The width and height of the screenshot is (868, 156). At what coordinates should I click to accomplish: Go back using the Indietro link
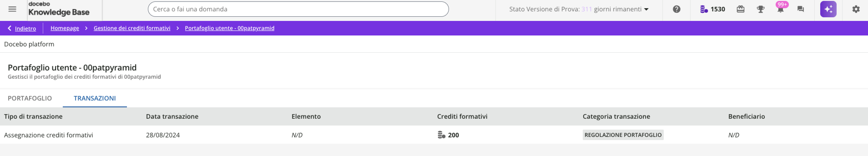click(25, 28)
